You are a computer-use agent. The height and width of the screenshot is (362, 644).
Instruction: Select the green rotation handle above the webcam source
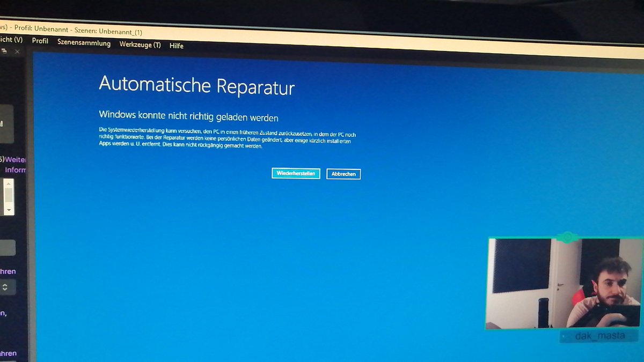567,238
